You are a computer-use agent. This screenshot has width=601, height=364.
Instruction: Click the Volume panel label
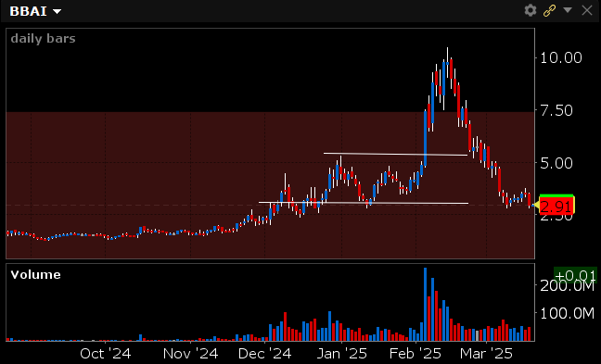(x=35, y=275)
